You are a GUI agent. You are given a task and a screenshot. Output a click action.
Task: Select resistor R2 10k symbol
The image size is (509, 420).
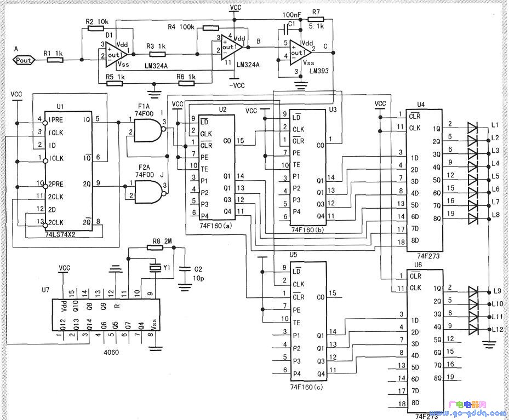[96, 28]
